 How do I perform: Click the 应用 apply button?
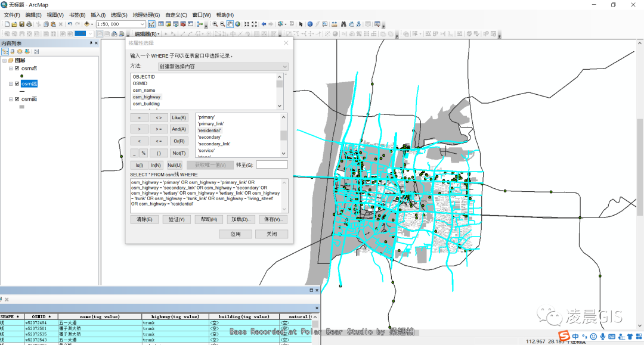coord(236,234)
